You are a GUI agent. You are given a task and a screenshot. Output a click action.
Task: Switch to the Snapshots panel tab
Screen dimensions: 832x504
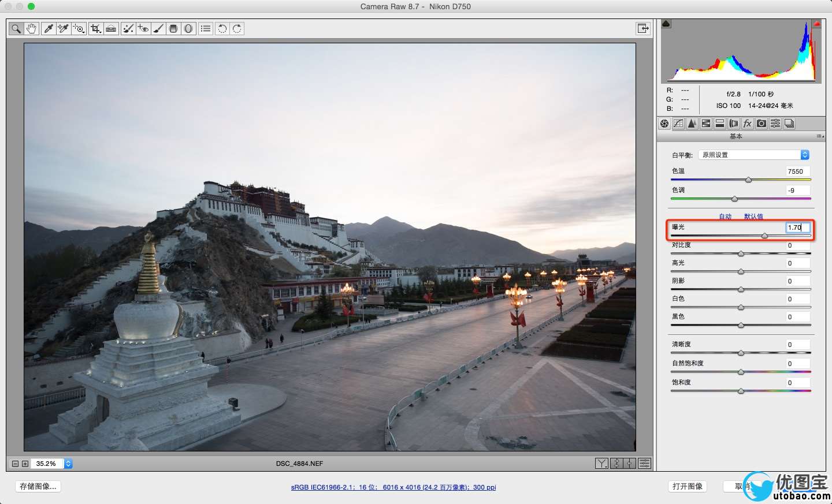789,123
